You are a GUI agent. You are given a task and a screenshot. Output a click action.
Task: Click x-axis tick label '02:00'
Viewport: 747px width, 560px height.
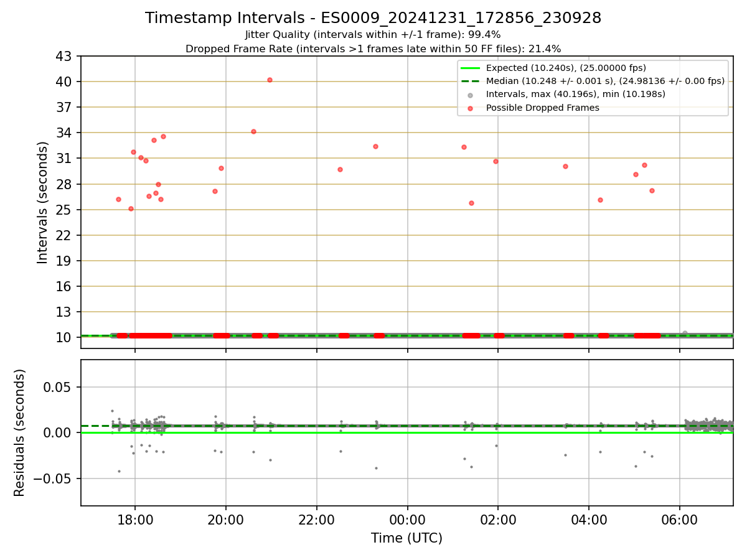tap(498, 520)
